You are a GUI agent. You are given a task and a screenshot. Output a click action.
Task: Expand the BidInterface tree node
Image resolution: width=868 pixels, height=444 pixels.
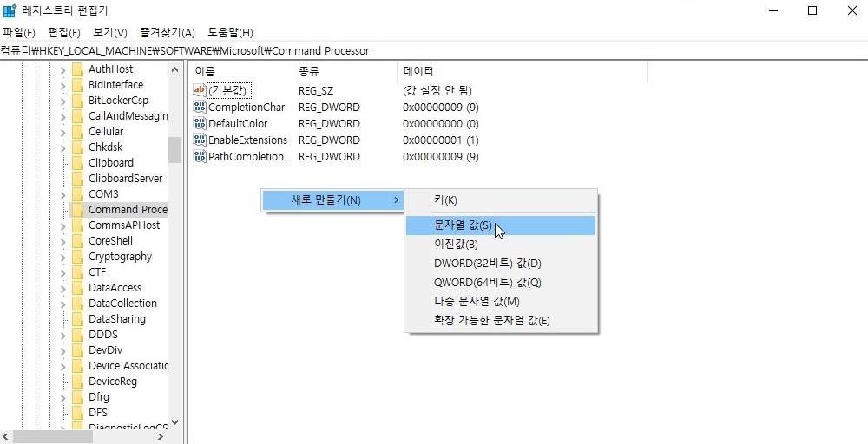63,85
